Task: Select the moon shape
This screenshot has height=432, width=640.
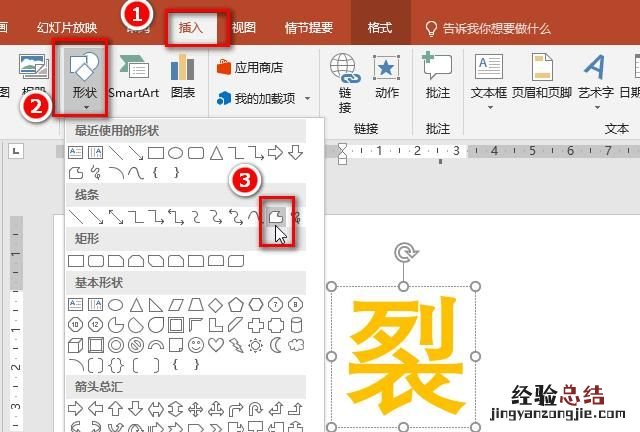Action: click(x=276, y=345)
